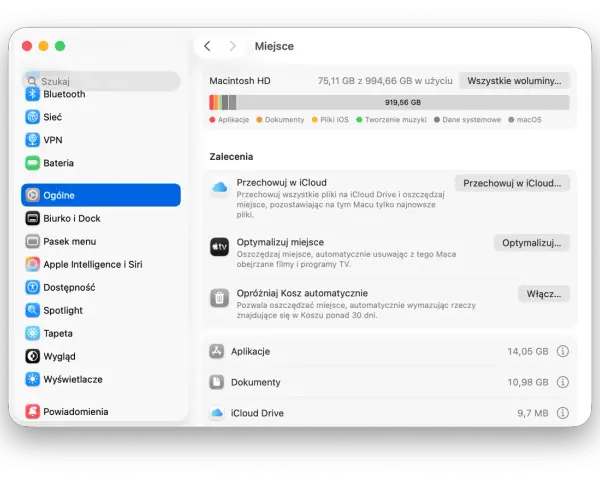The image size is (600, 480).
Task: Click the Zalecenia section heading
Action: click(231, 157)
